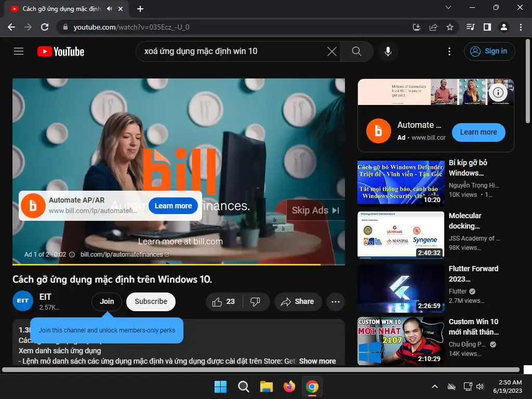Like the video (23 likes)

point(223,302)
